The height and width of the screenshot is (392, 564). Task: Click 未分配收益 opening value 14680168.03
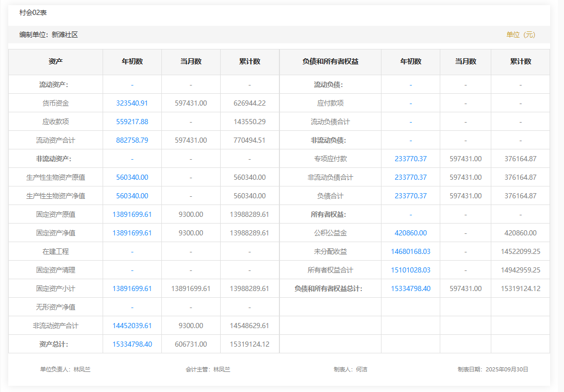[410, 251]
